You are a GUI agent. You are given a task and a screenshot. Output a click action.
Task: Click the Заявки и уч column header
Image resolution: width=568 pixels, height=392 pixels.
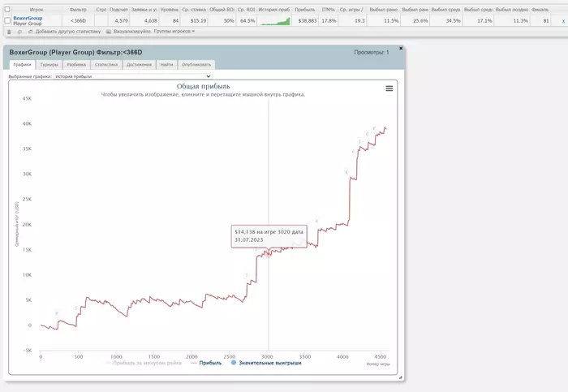[x=144, y=10]
